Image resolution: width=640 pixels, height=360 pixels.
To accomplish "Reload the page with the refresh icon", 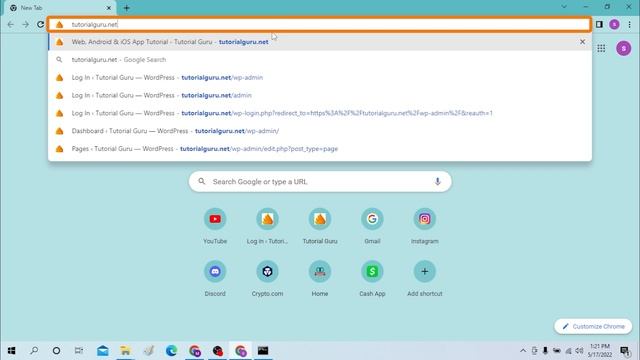I will 40,24.
